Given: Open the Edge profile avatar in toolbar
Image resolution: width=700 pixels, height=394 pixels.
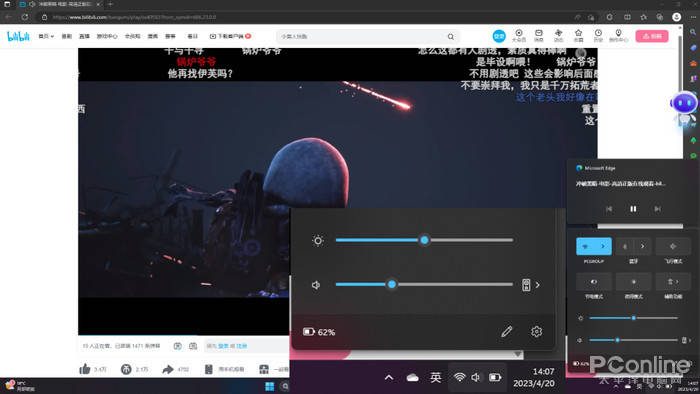Looking at the screenshot, I should coord(676,17).
